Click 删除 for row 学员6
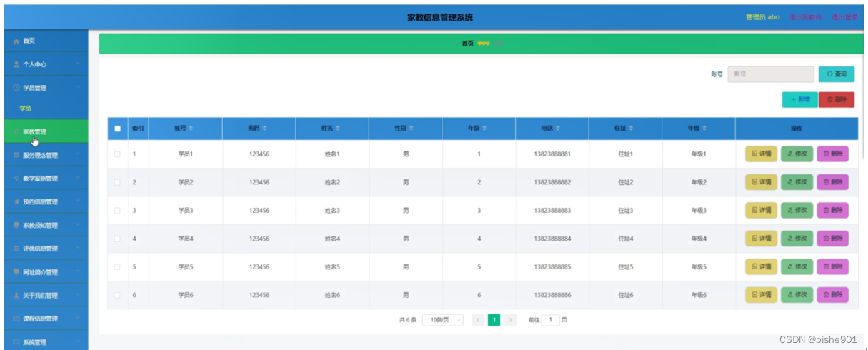The height and width of the screenshot is (350, 868). pos(833,295)
